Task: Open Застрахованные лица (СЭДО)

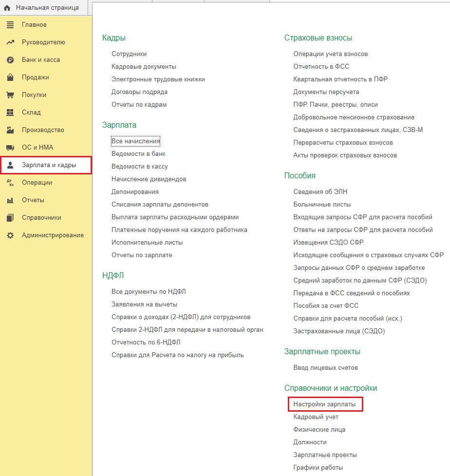Action: [339, 331]
